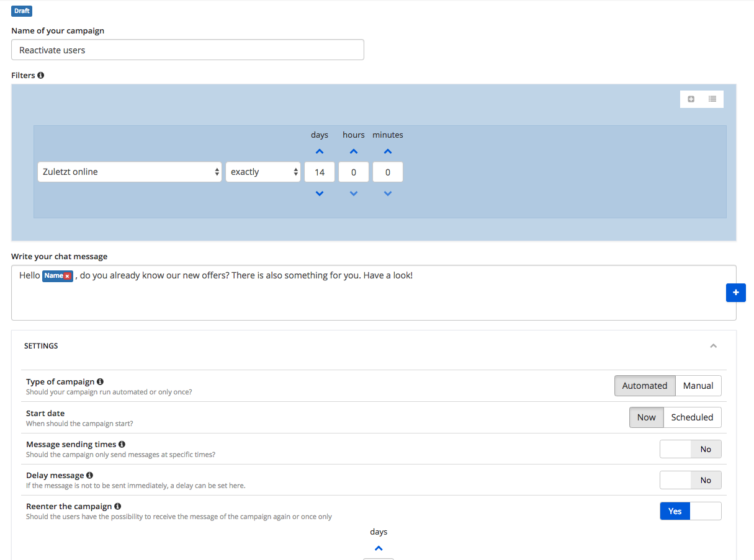Click the 'Reenter the campaign' label
Viewport: 754px width, 560px height.
[69, 506]
